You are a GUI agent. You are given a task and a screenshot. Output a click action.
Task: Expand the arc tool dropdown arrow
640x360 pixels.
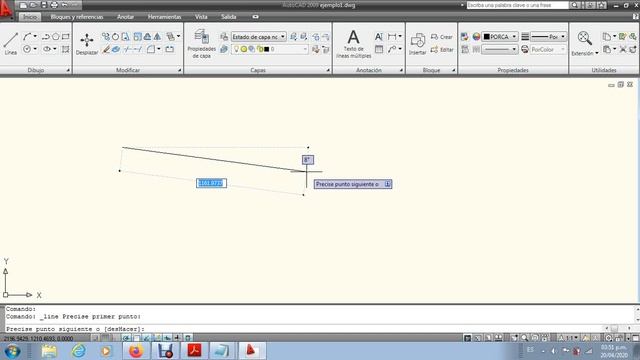click(35, 37)
